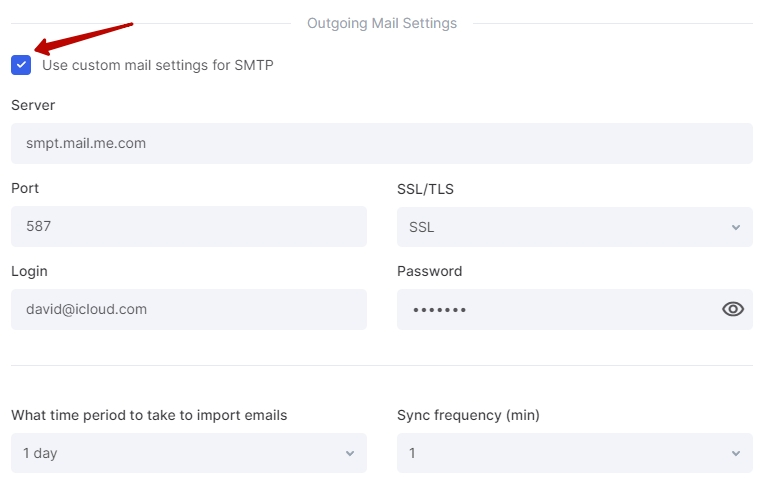Click the 'What time period to take' label
Screen dimensions: 771x487
(x=149, y=415)
